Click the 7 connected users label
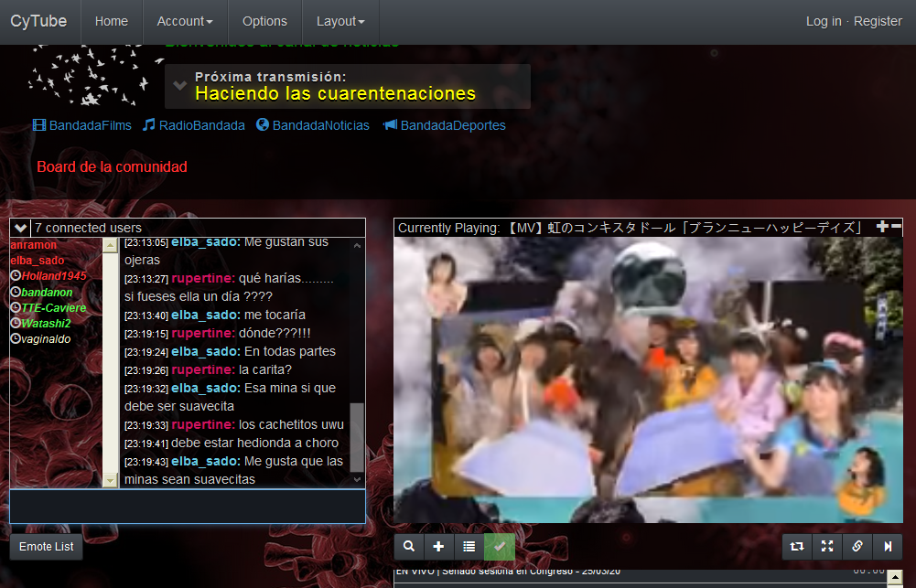The image size is (916, 588). click(88, 228)
